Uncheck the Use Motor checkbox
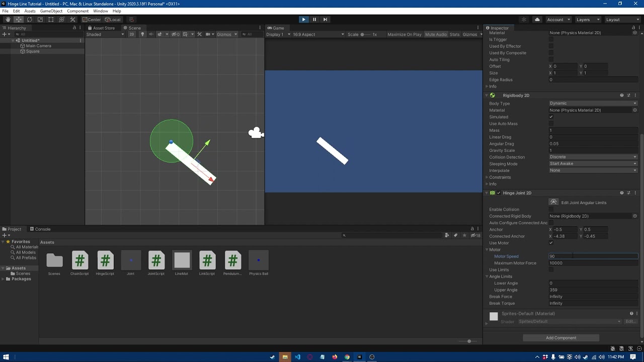 551,243
